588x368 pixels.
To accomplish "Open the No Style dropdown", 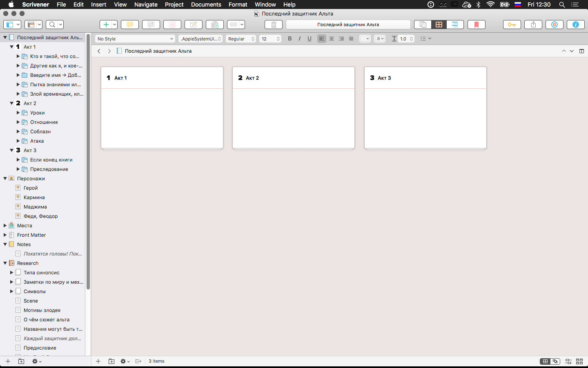I will click(135, 39).
